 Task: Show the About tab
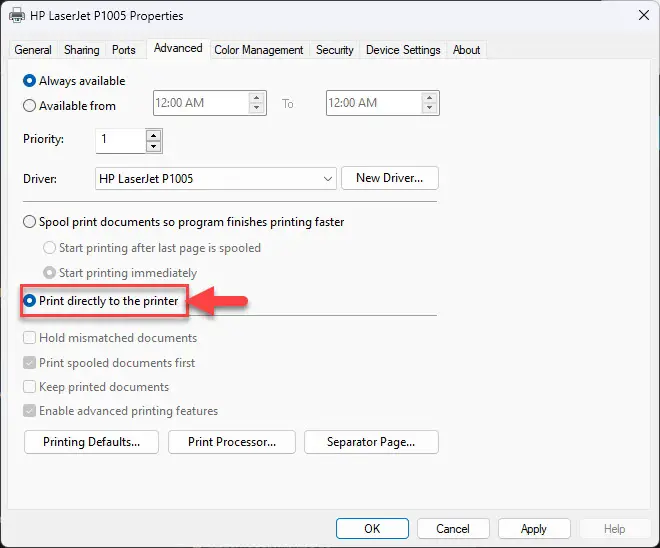pos(466,50)
